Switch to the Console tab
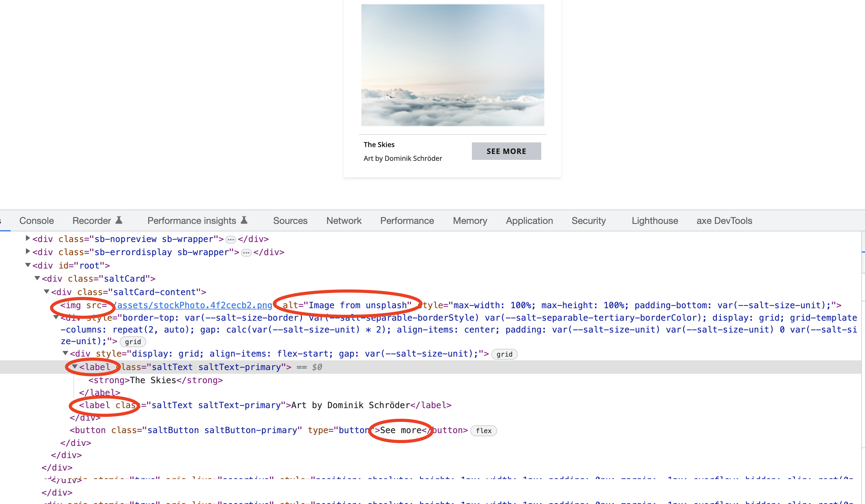The width and height of the screenshot is (865, 504). click(36, 220)
